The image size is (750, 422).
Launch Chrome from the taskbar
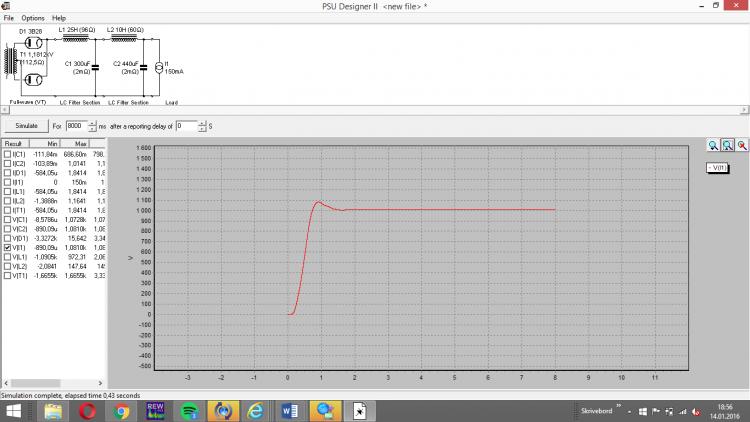click(x=121, y=411)
